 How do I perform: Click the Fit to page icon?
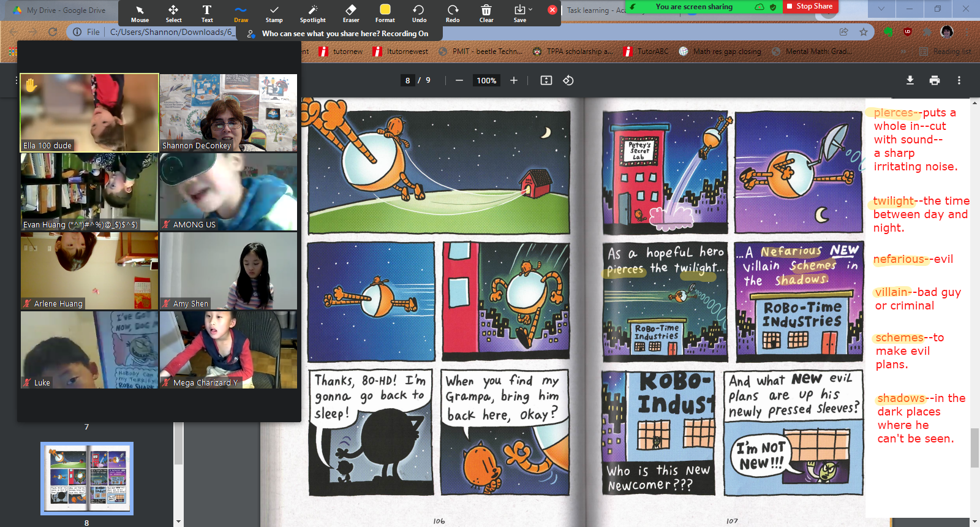(546, 80)
